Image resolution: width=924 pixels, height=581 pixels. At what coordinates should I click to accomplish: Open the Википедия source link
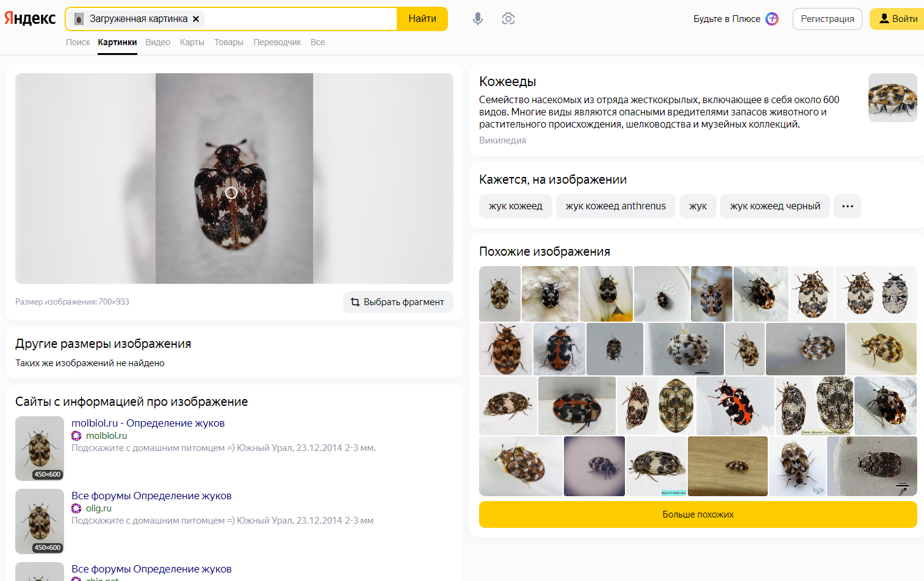(502, 140)
